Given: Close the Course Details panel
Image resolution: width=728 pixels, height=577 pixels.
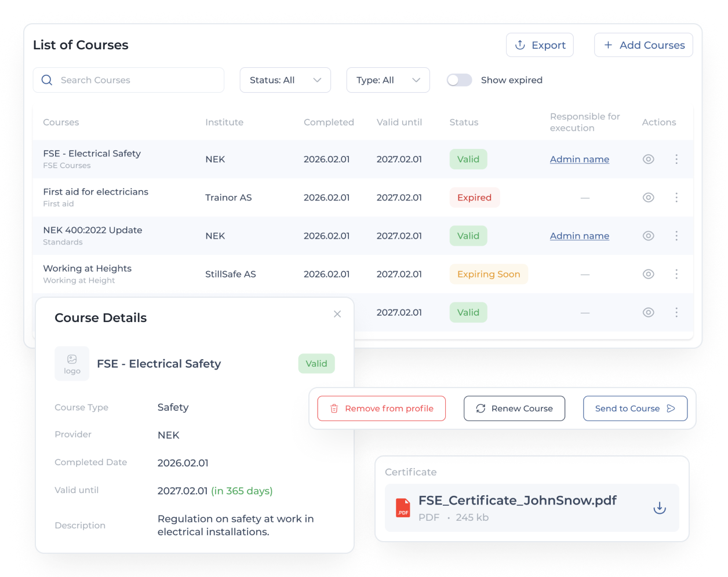Looking at the screenshot, I should coord(337,314).
